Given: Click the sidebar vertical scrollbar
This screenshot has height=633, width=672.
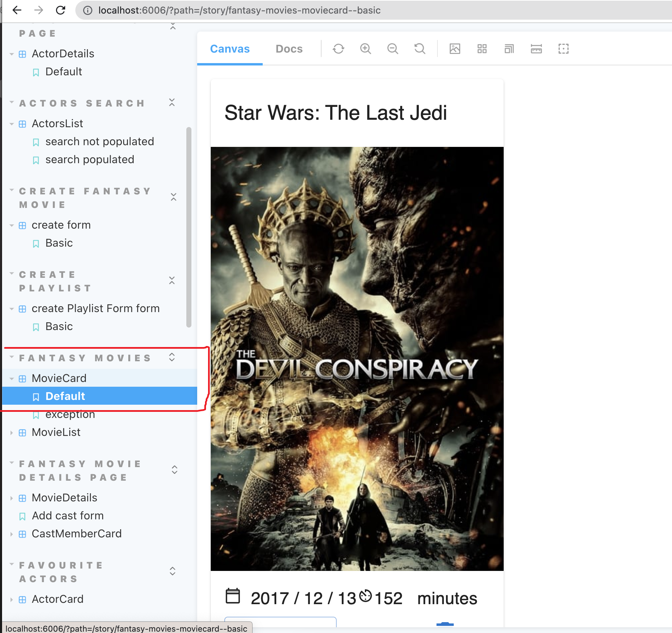Looking at the screenshot, I should point(189,227).
